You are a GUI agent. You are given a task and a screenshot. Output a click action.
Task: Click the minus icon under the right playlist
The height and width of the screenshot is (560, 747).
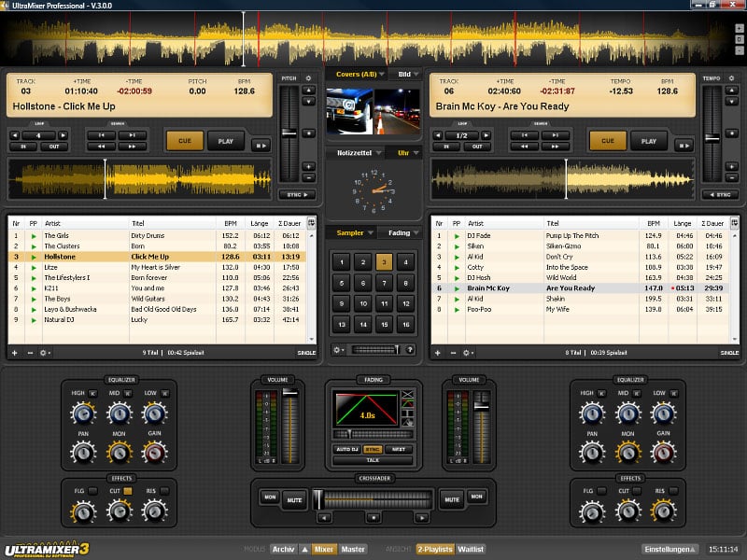[x=451, y=353]
